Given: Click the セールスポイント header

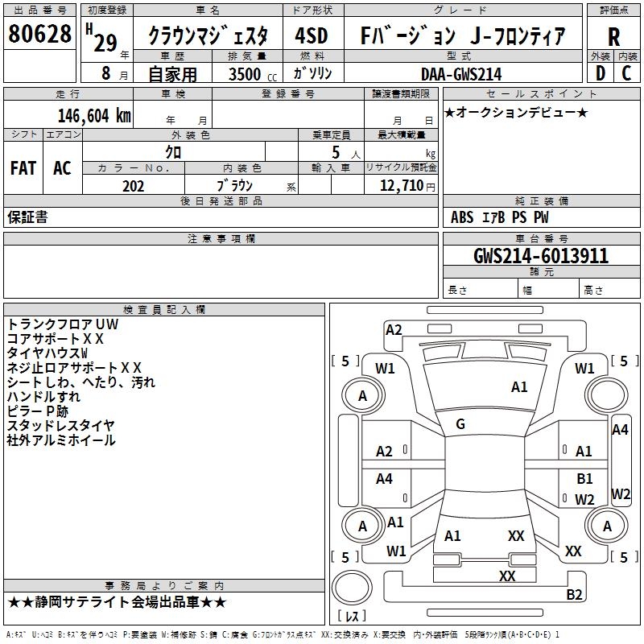Looking at the screenshot, I should tap(541, 93).
